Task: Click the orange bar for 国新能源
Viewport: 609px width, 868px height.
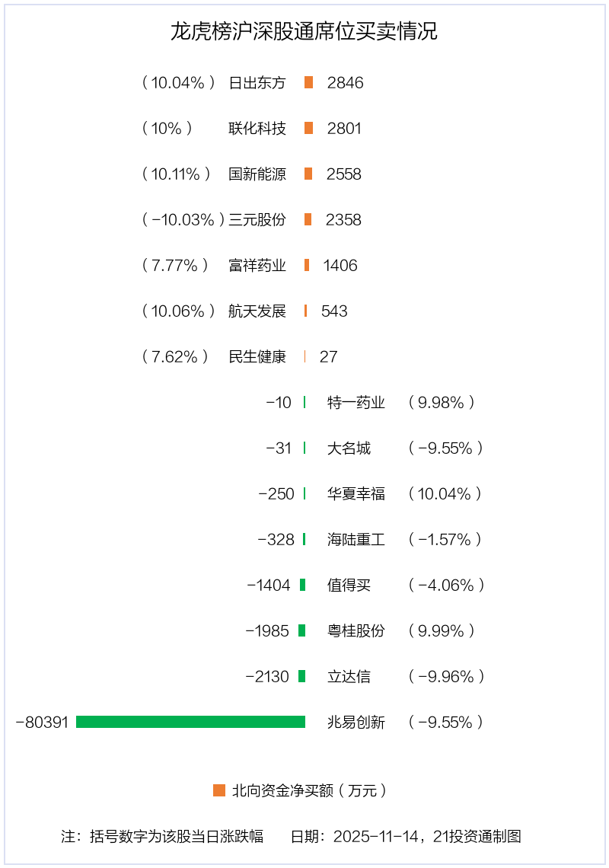Action: click(308, 174)
